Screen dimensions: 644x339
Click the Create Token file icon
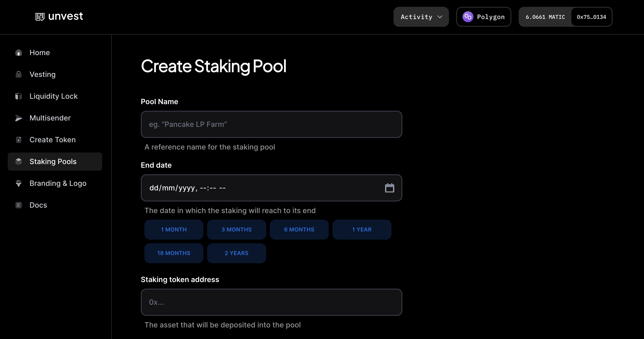point(18,140)
